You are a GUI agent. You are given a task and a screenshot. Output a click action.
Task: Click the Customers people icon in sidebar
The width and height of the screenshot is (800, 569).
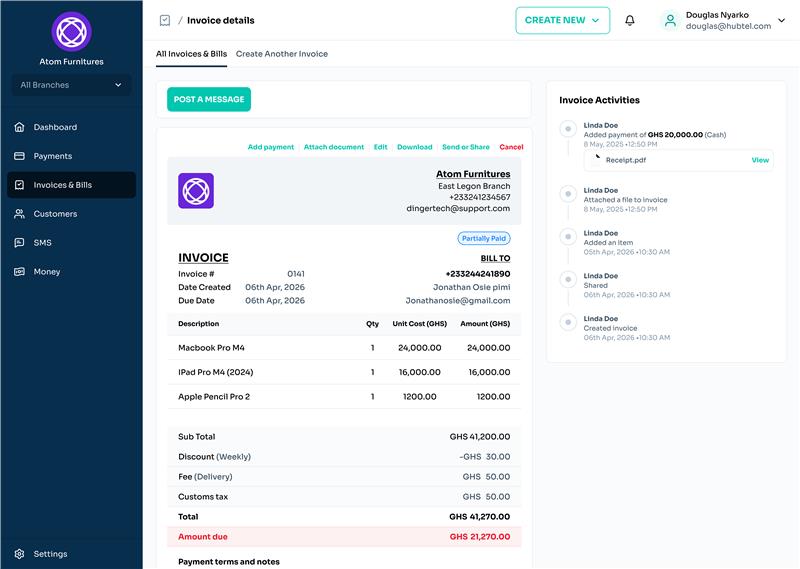point(20,214)
